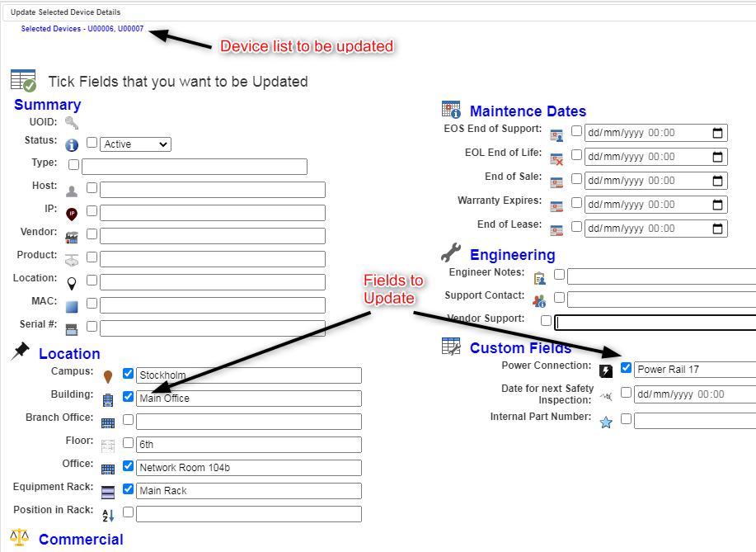The image size is (756, 552).
Task: Tick the Engineer Notes checkbox
Action: [x=559, y=274]
